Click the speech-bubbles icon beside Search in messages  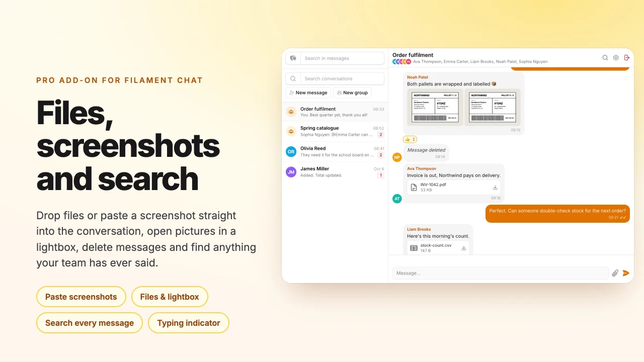pyautogui.click(x=293, y=58)
